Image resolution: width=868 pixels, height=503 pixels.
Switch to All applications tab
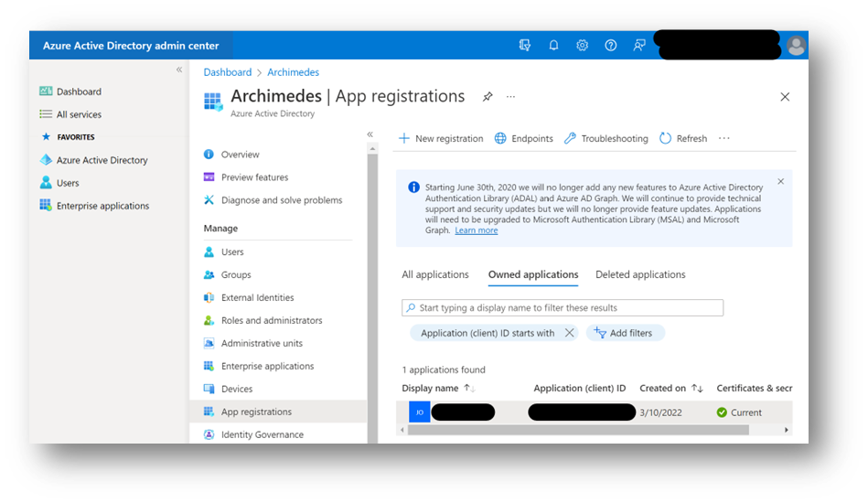pyautogui.click(x=435, y=274)
